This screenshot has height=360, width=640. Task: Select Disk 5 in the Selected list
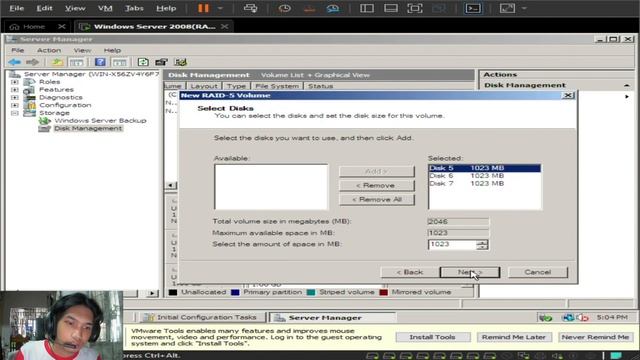[x=484, y=168]
